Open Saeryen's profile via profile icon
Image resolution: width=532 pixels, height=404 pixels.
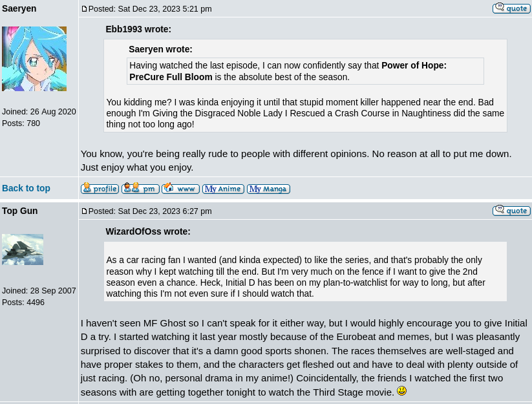[100, 189]
